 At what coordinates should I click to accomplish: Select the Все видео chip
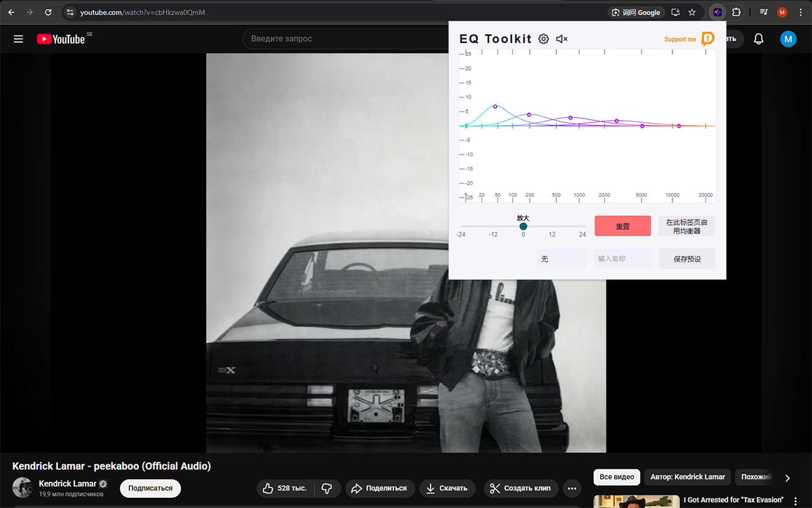[617, 477]
